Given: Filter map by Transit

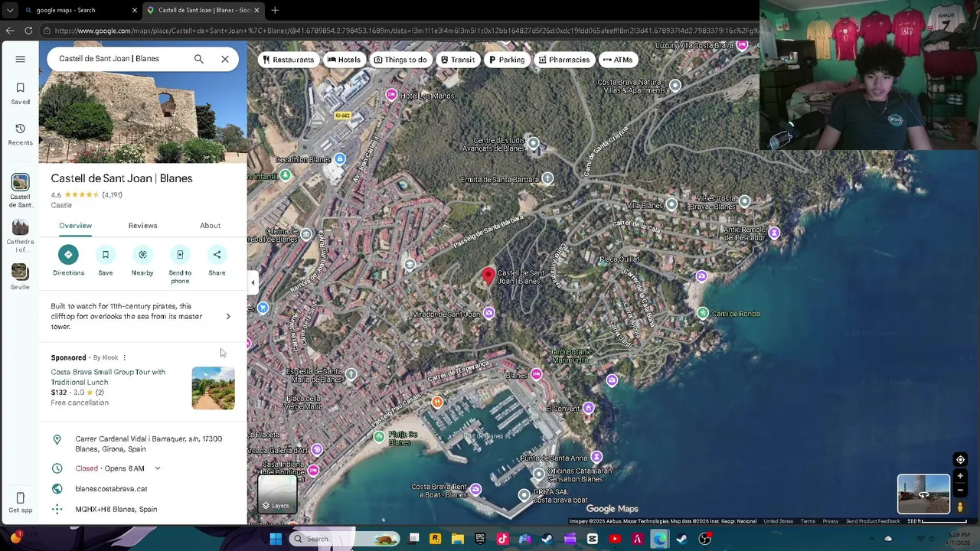Looking at the screenshot, I should (x=458, y=60).
